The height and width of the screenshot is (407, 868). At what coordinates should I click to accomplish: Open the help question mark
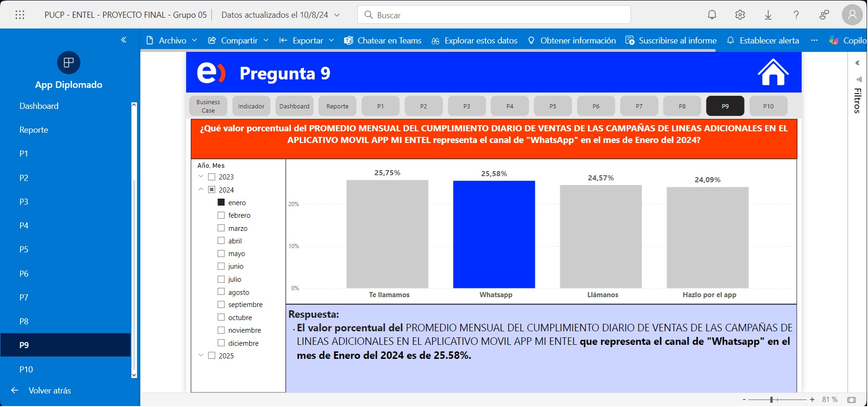[x=797, y=15]
